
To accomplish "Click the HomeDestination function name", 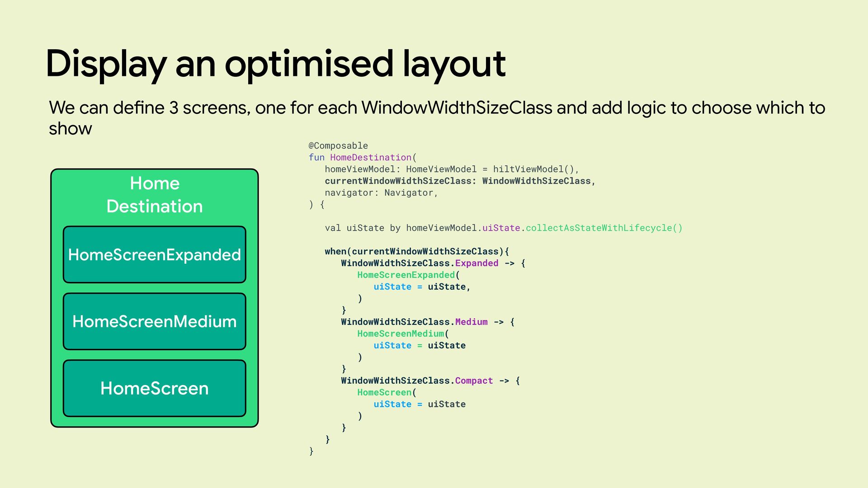I will click(x=371, y=157).
